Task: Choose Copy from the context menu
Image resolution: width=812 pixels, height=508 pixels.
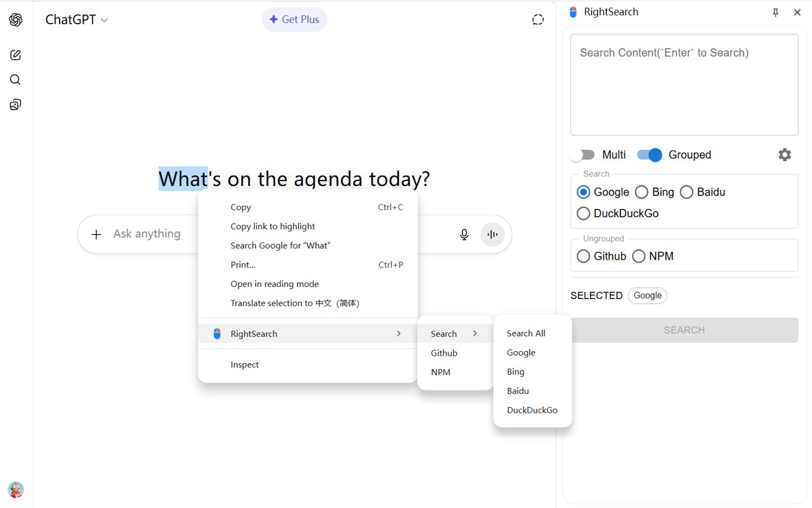Action: (x=308, y=207)
